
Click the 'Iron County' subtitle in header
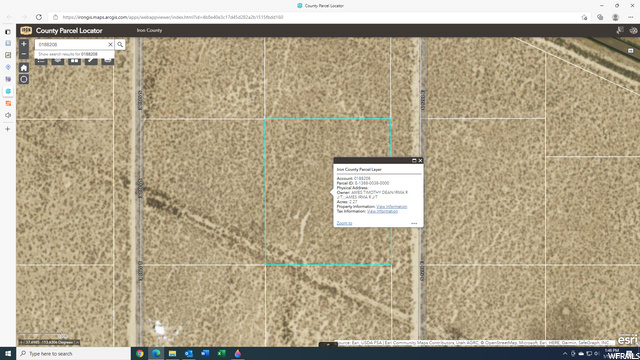[149, 30]
